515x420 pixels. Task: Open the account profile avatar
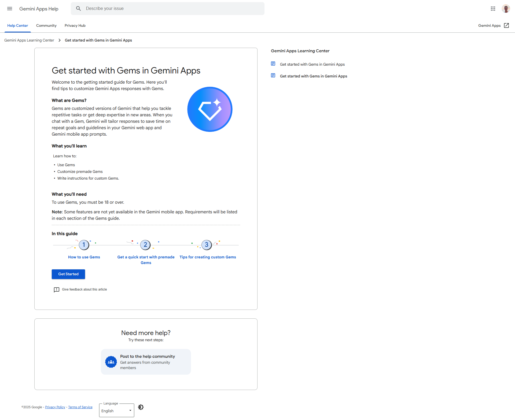click(506, 9)
